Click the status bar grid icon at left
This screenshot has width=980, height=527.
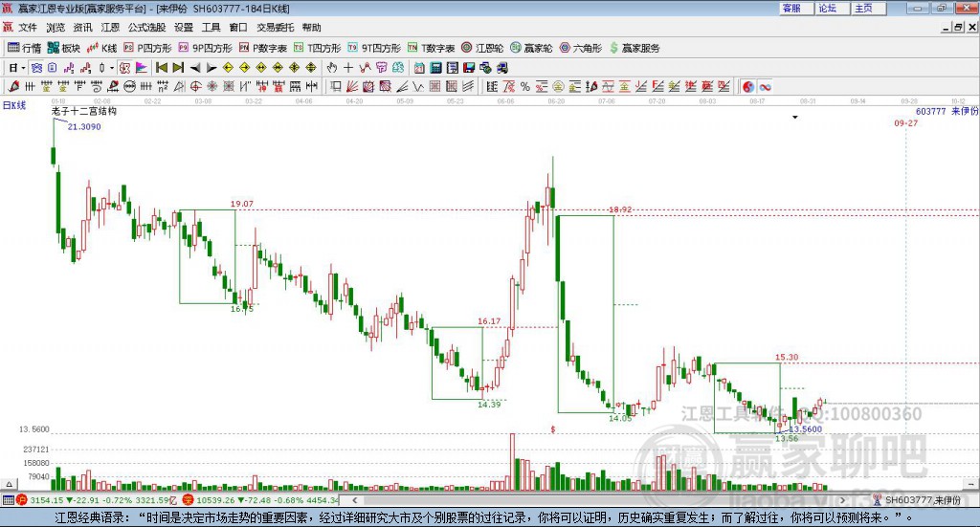pos(8,500)
